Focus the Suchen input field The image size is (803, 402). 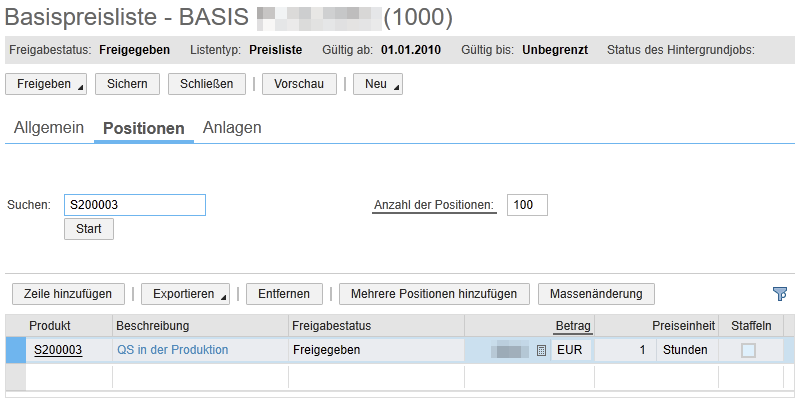pos(135,205)
